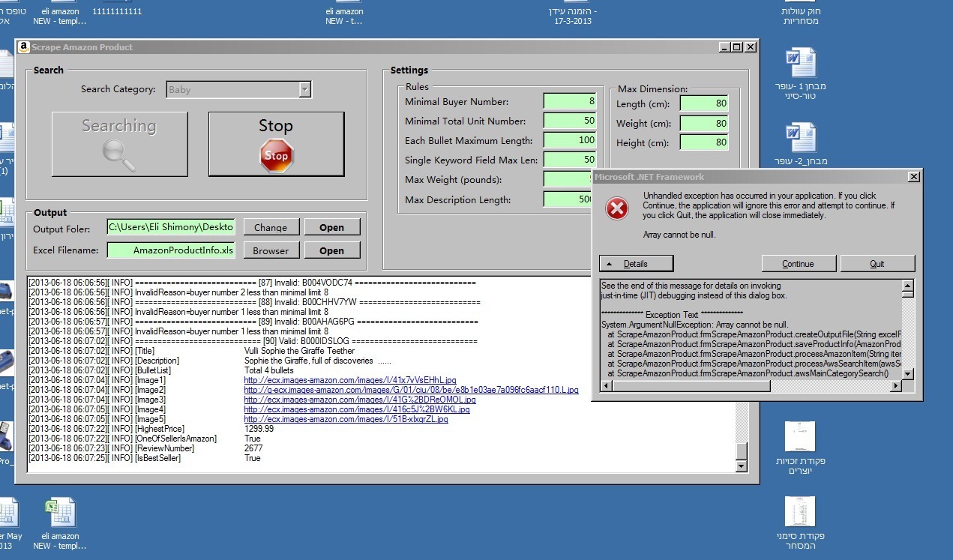Click Open button next to Browser
Screen dimensions: 953x560
[331, 250]
